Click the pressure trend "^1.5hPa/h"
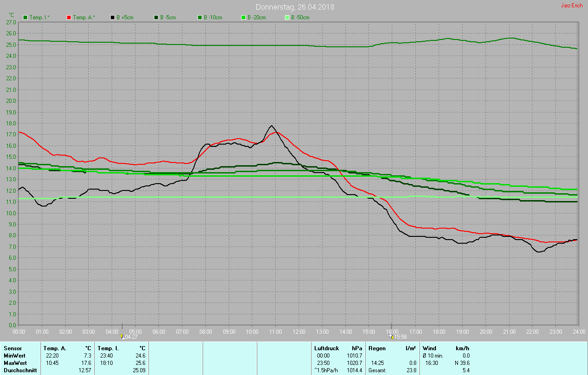588x375 pixels. tap(326, 370)
